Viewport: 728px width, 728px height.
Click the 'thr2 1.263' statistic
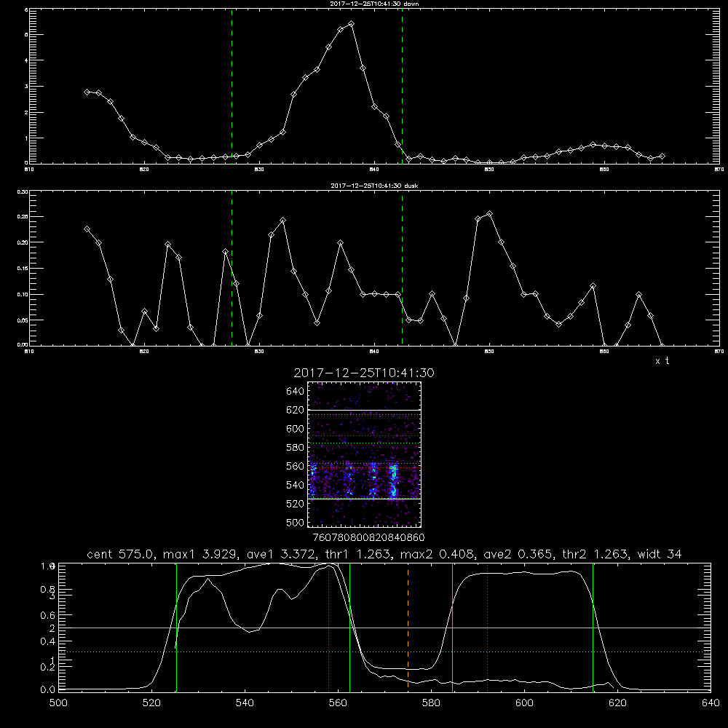click(595, 554)
